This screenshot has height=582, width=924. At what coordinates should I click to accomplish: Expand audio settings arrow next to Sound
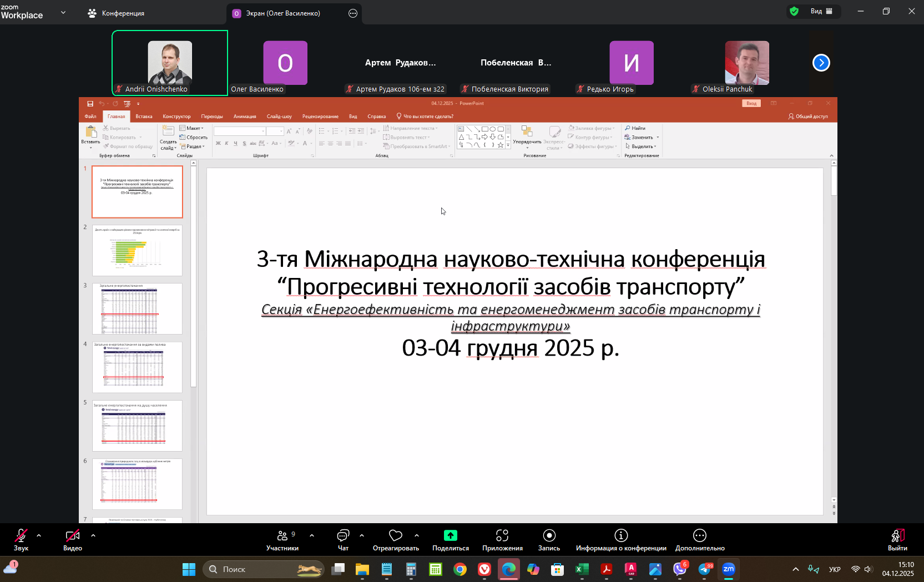coord(39,535)
